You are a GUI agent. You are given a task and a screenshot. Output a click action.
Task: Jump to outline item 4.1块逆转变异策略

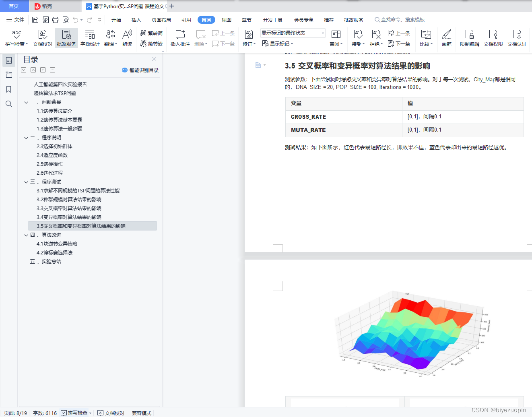pos(57,244)
